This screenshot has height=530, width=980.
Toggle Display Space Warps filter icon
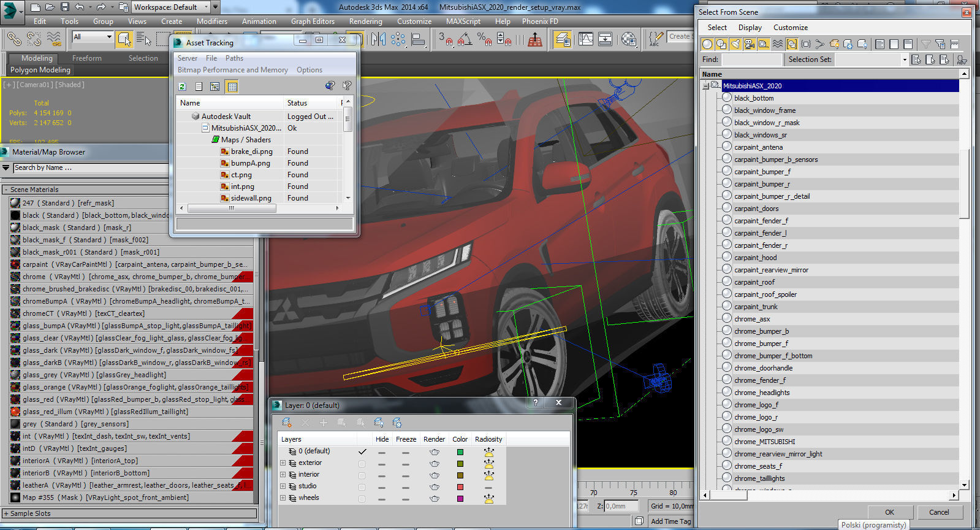(778, 44)
